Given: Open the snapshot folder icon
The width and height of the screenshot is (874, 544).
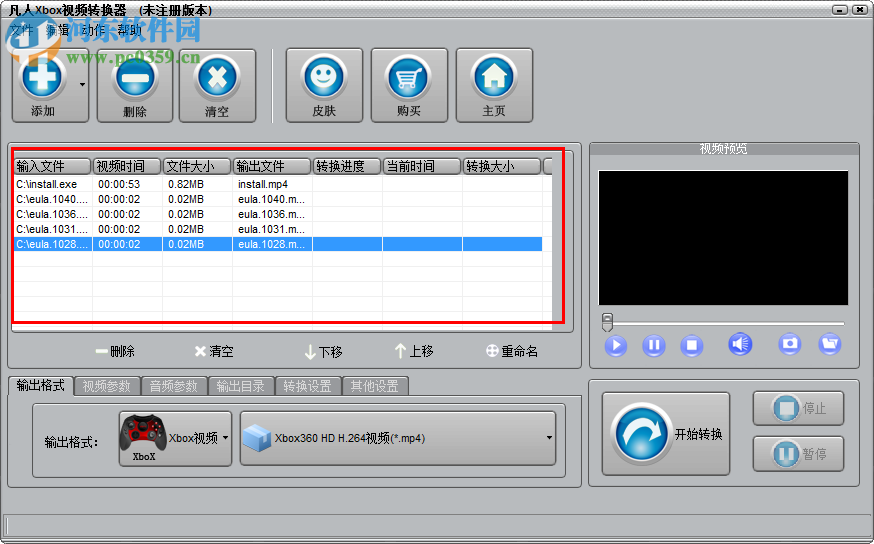Looking at the screenshot, I should pyautogui.click(x=830, y=344).
